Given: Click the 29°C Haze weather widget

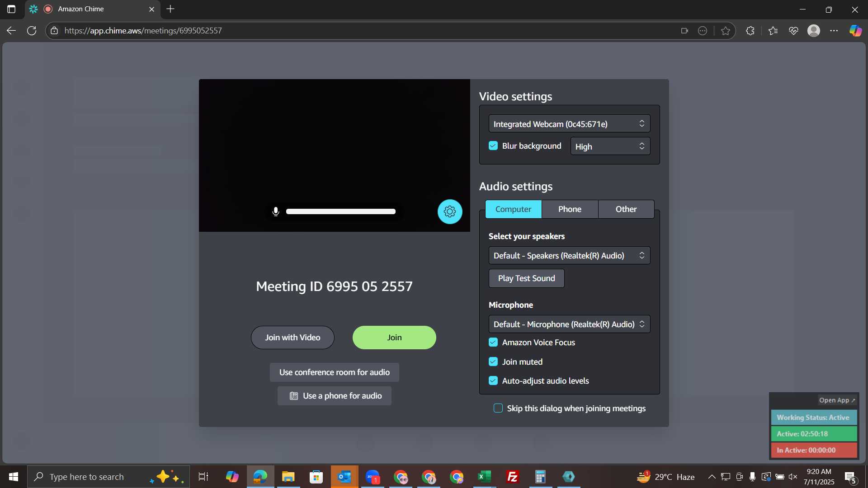Looking at the screenshot, I should coord(665,477).
